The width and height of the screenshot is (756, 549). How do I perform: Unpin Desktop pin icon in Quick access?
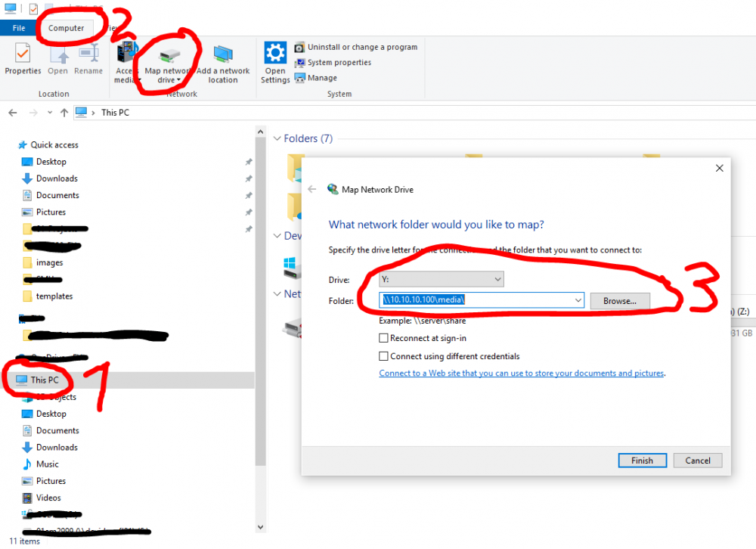249,162
